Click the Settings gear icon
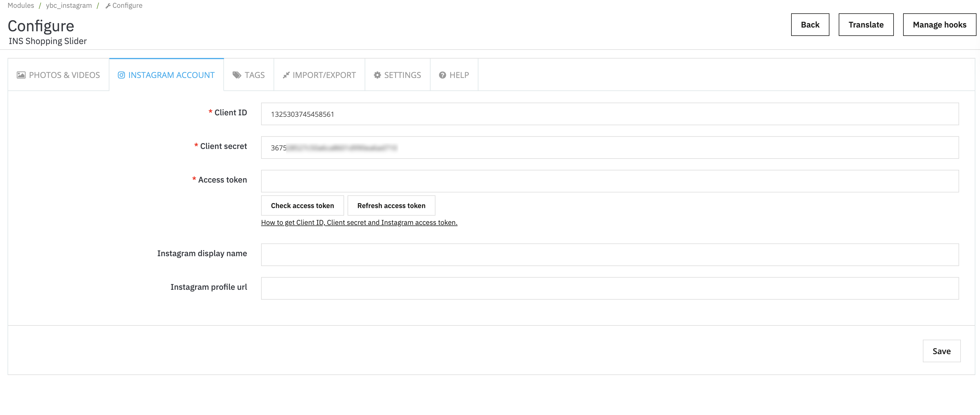Viewport: 980px width, 415px height. click(x=377, y=75)
